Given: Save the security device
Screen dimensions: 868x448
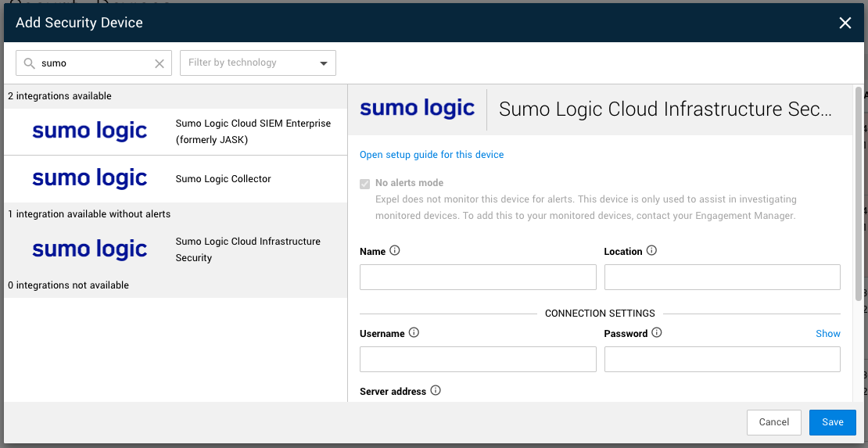Looking at the screenshot, I should pyautogui.click(x=833, y=422).
